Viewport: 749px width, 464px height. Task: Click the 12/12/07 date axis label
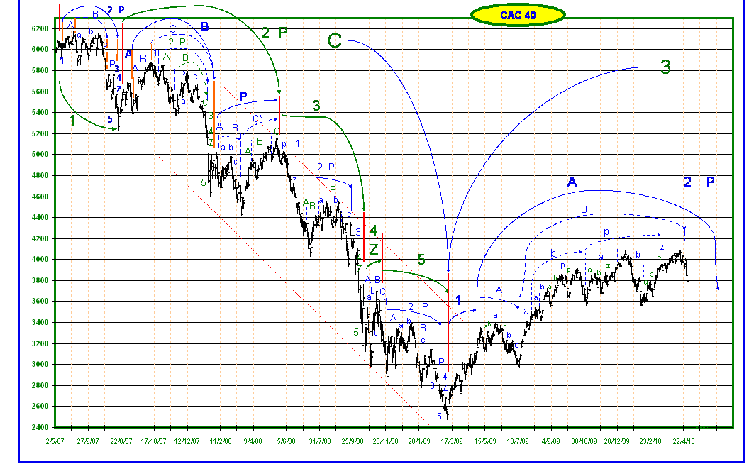187,441
